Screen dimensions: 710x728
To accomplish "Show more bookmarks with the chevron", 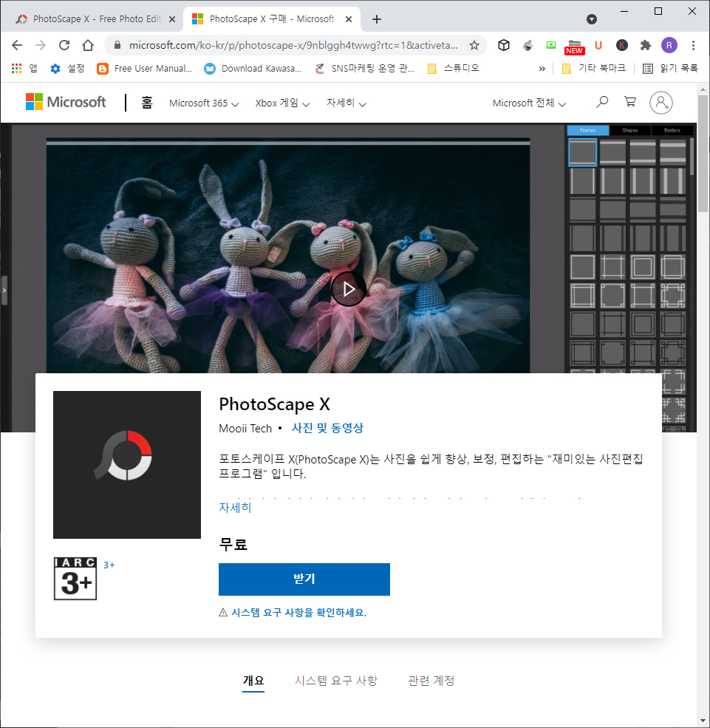I will 542,69.
